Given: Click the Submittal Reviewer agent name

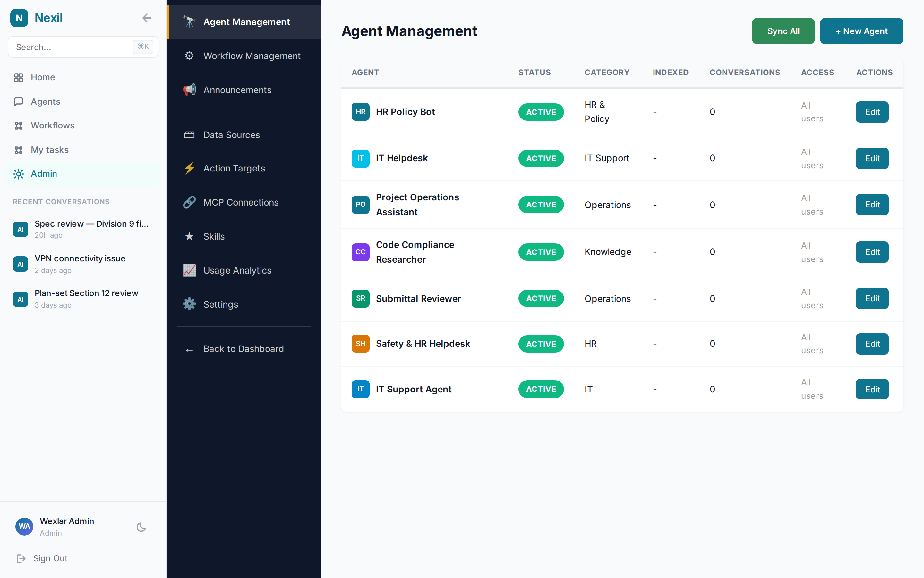Looking at the screenshot, I should coord(418,299).
